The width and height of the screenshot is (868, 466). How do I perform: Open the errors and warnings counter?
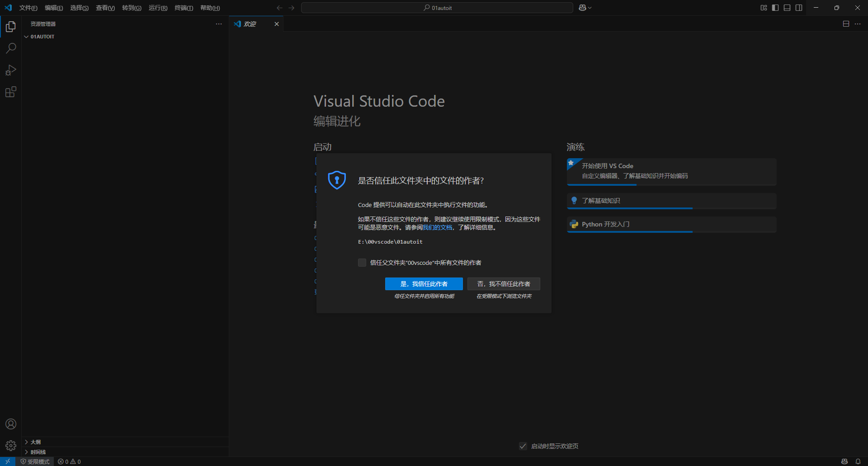click(69, 461)
